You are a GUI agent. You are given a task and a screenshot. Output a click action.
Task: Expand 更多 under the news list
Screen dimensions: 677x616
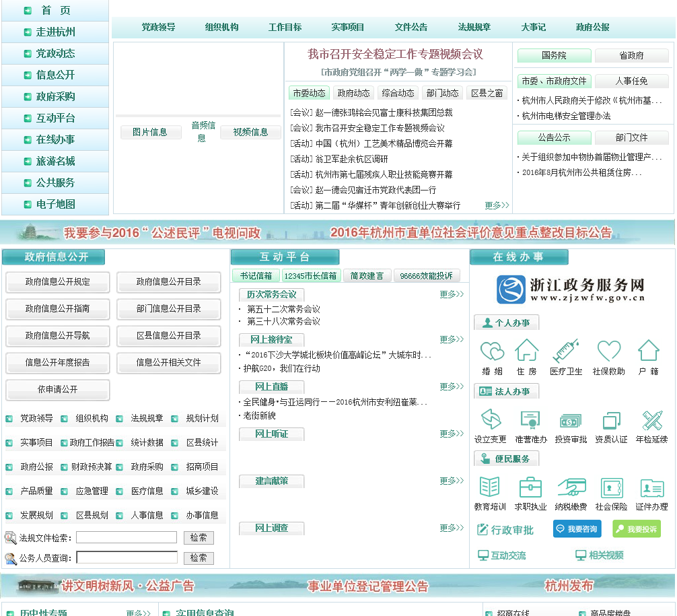coord(497,205)
